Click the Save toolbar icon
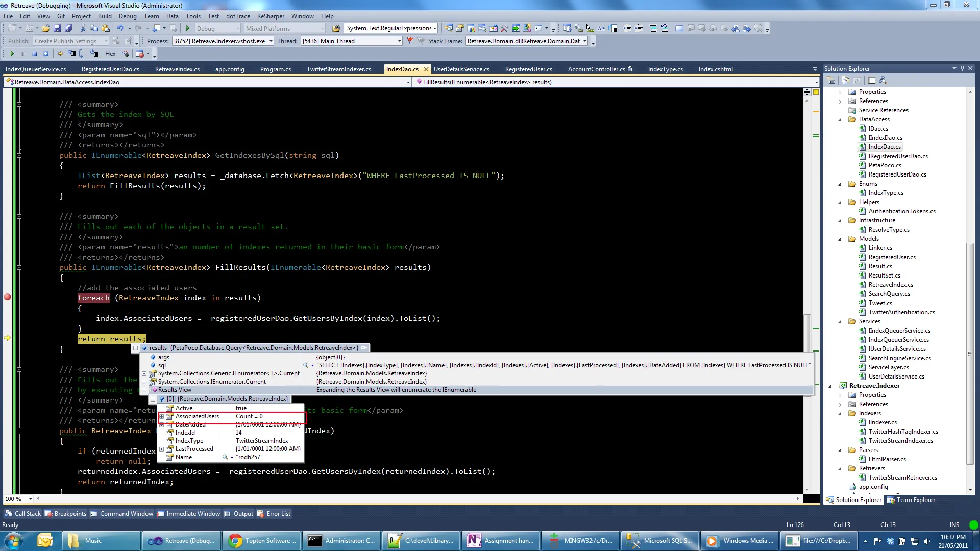980x551 pixels. click(57, 29)
